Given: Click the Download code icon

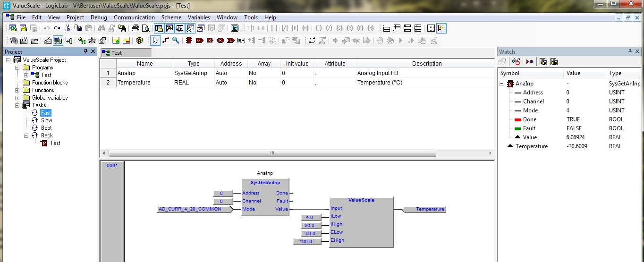Looking at the screenshot, I should (x=68, y=41).
